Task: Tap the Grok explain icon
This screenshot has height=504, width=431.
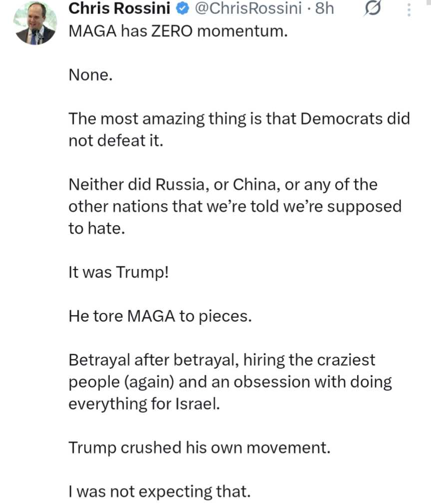Action: pyautogui.click(x=374, y=8)
